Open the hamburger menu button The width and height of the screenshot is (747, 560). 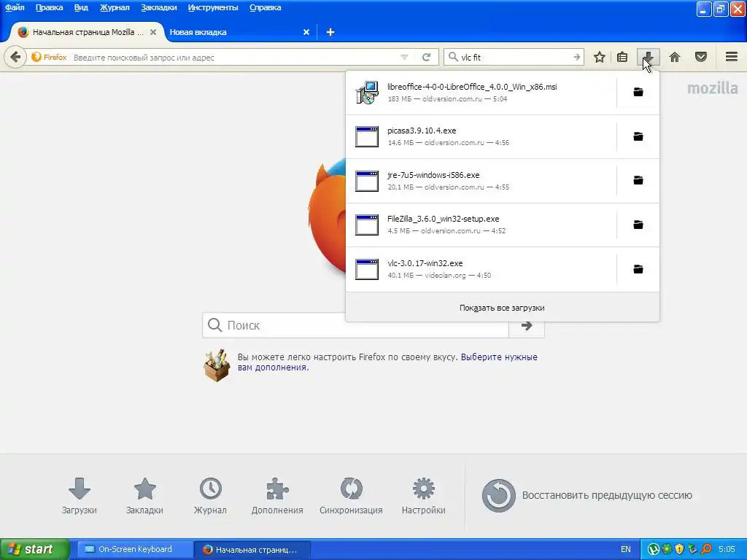pyautogui.click(x=732, y=57)
